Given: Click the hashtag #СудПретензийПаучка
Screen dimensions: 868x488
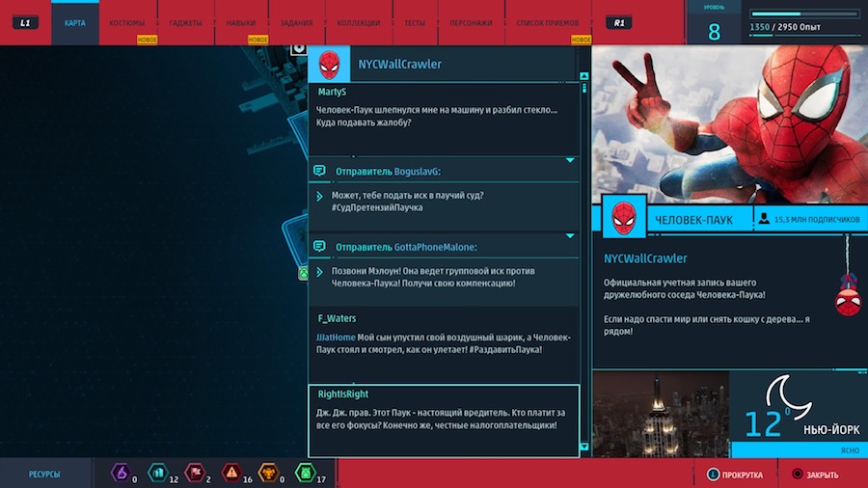Looking at the screenshot, I should pos(377,207).
